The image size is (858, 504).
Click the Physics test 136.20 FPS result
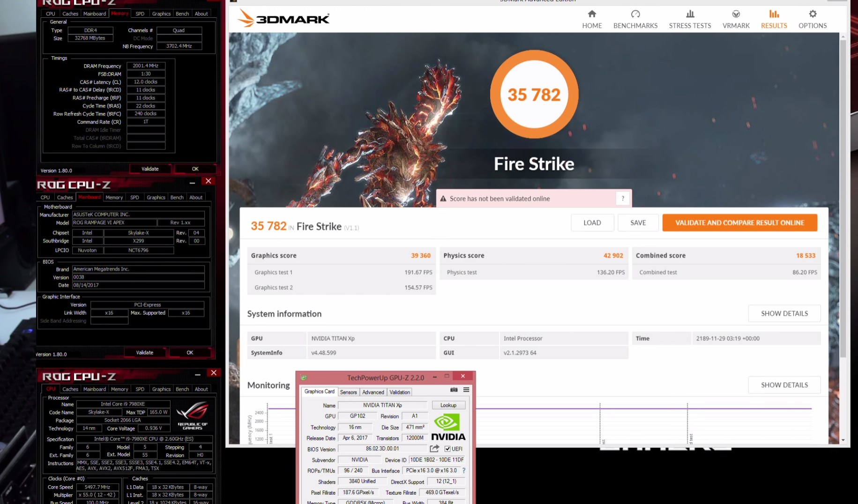[611, 272]
